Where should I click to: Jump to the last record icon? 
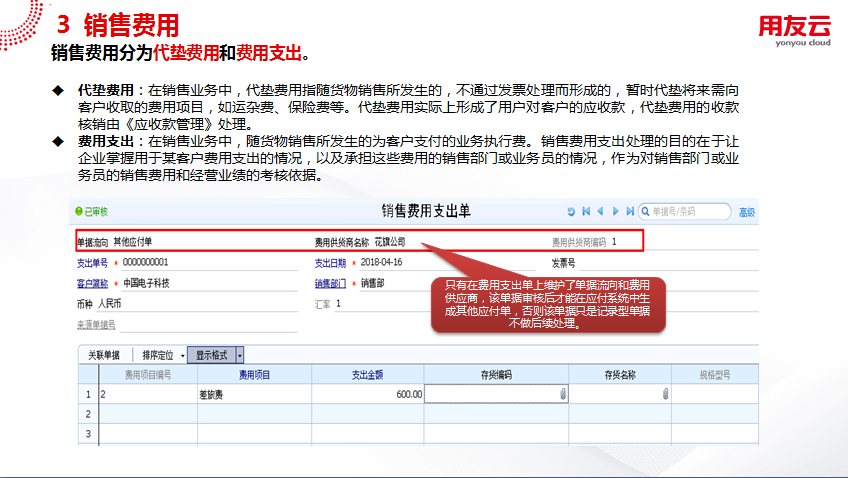(x=630, y=211)
